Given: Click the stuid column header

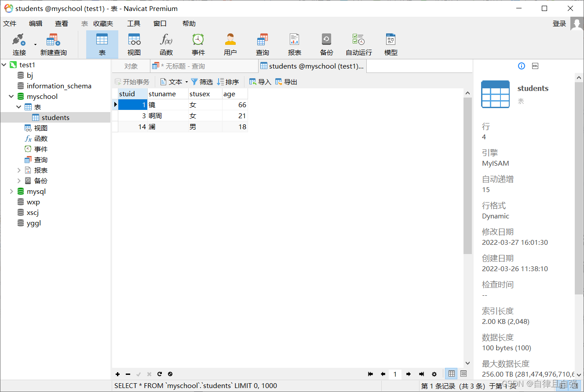Looking at the screenshot, I should 133,94.
